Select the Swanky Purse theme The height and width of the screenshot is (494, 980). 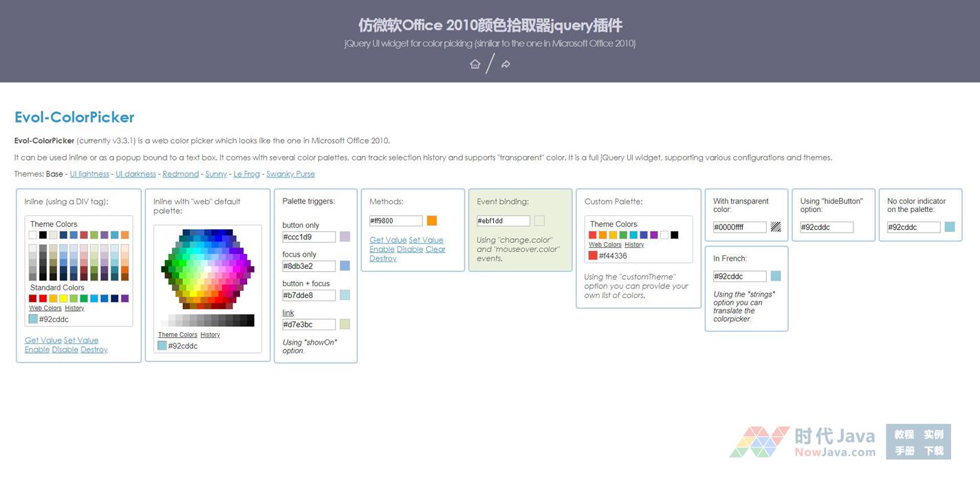(290, 174)
